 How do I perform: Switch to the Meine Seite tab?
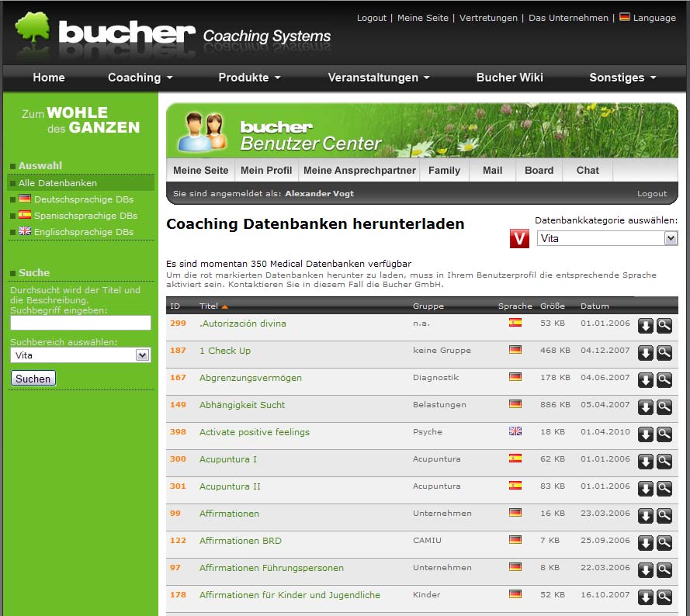click(201, 170)
